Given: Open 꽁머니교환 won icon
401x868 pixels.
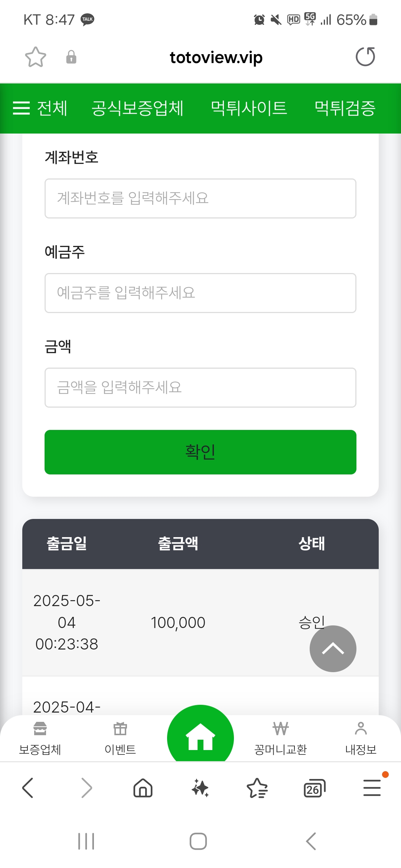Looking at the screenshot, I should (281, 738).
